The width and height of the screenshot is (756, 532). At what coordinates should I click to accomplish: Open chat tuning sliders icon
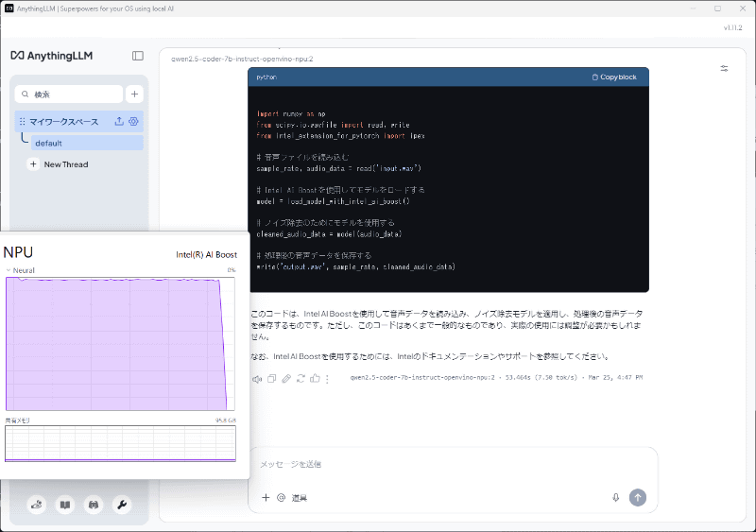point(724,68)
